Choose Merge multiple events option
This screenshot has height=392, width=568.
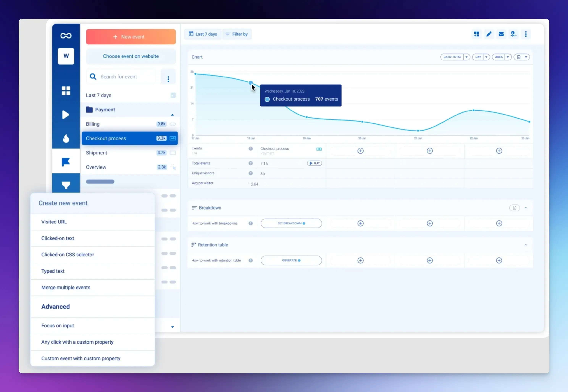pyautogui.click(x=66, y=287)
